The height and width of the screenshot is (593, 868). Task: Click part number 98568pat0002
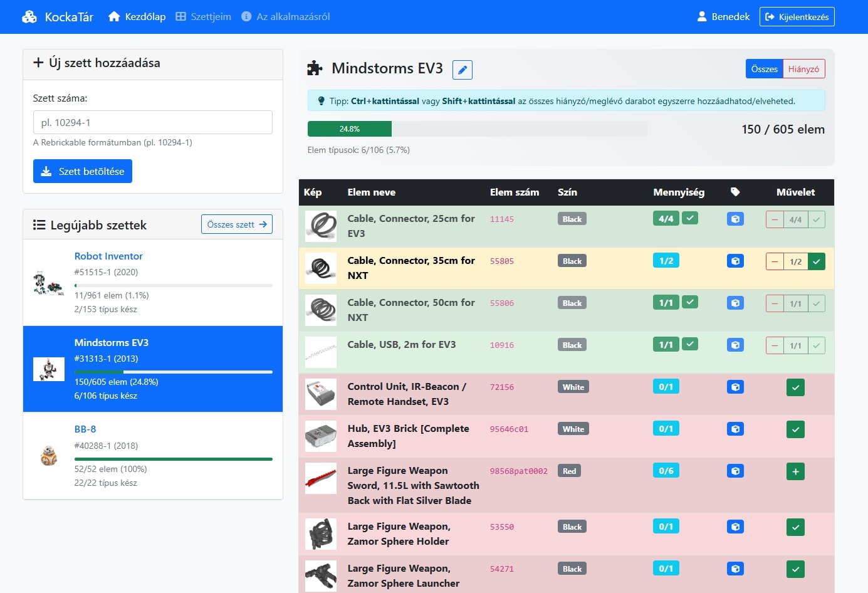pos(519,471)
